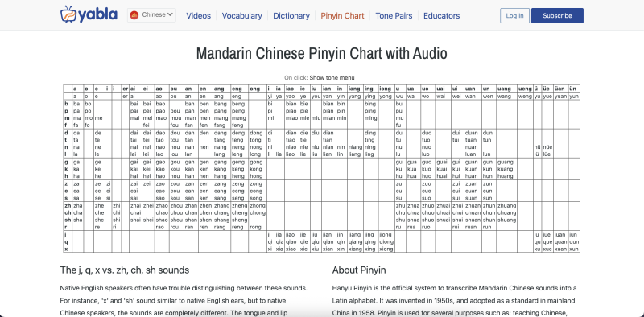Viewport: 644px width, 317px height.
Task: Click the blue Subscribe button
Action: tap(557, 15)
